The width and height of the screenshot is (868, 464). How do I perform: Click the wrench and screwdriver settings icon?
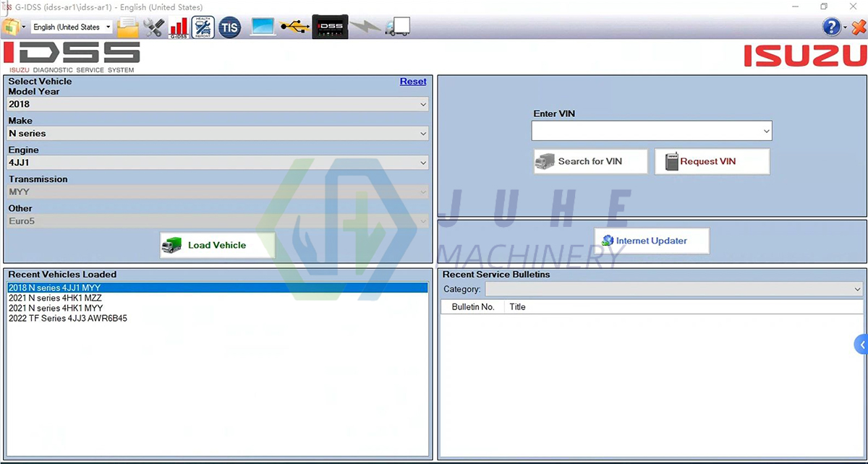153,27
